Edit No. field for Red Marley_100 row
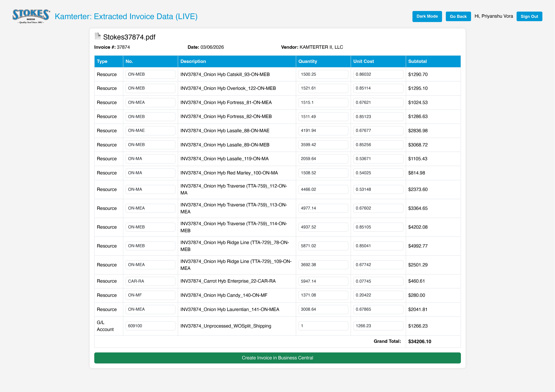Image resolution: width=555 pixels, height=392 pixels. tap(150, 173)
